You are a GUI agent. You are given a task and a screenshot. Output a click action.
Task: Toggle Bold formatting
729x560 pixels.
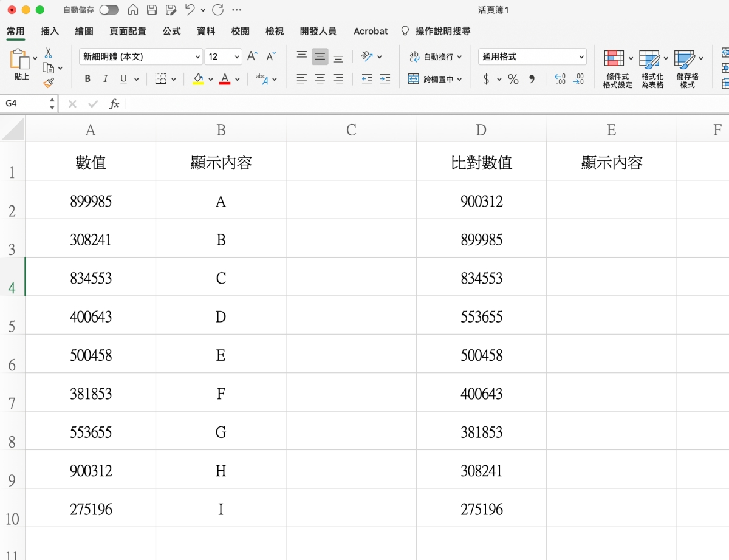pos(87,79)
